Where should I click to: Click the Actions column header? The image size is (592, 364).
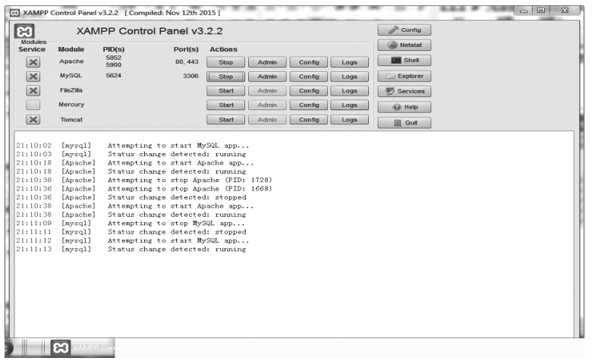point(223,49)
